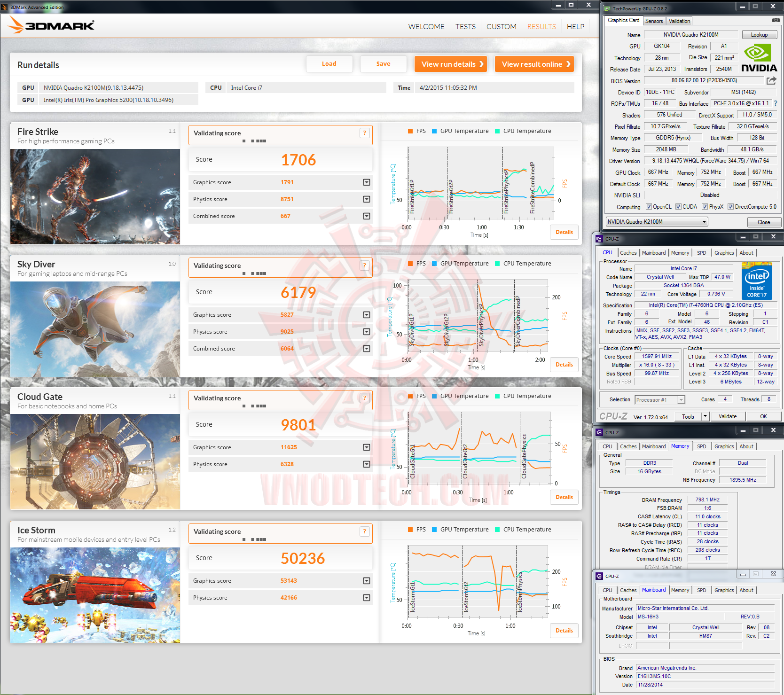Click the CPU-Z OK button
784x695 pixels.
click(763, 416)
